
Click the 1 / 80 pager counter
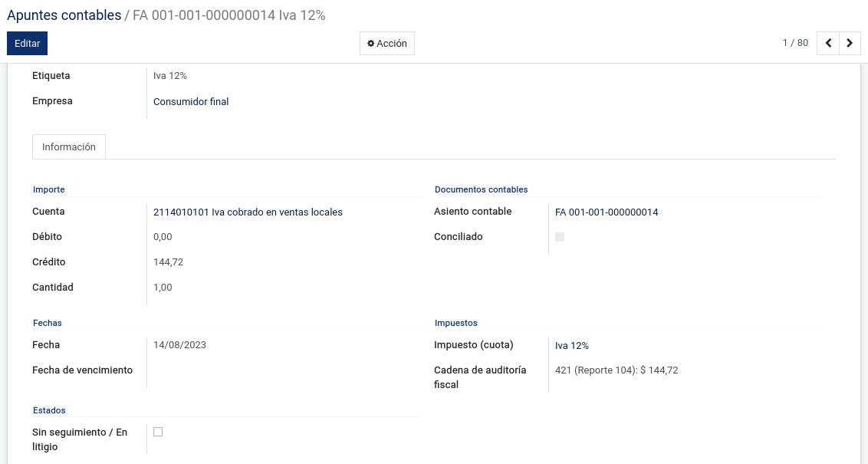[x=795, y=43]
